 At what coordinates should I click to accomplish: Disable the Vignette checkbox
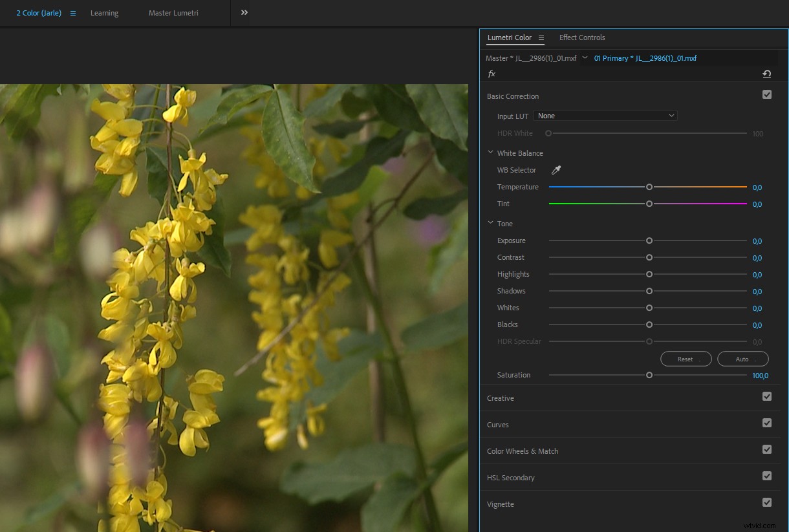pos(767,502)
